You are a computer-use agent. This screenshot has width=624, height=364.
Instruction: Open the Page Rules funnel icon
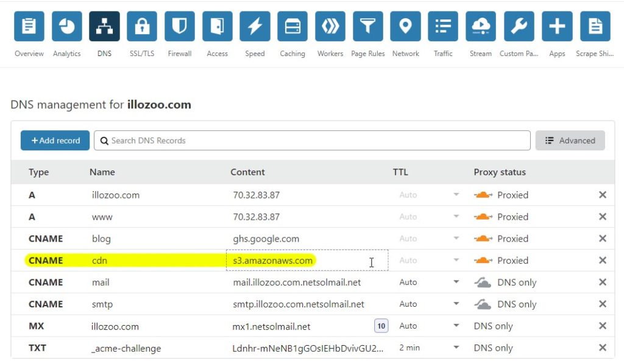(367, 26)
